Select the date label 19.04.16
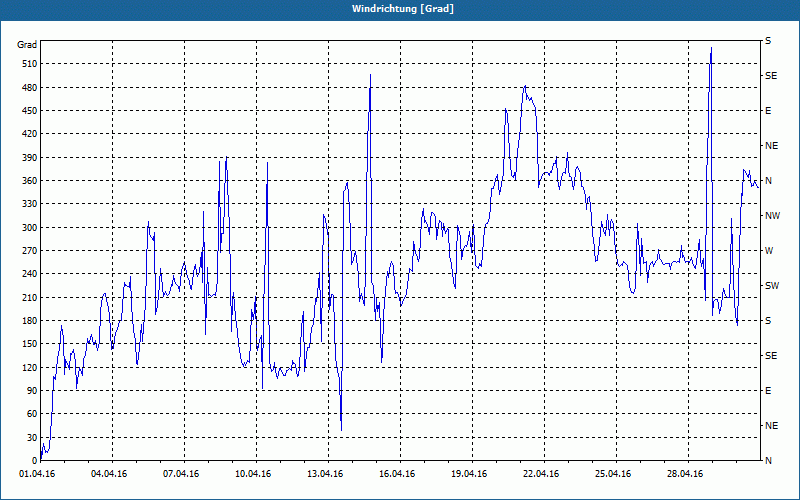 (469, 474)
